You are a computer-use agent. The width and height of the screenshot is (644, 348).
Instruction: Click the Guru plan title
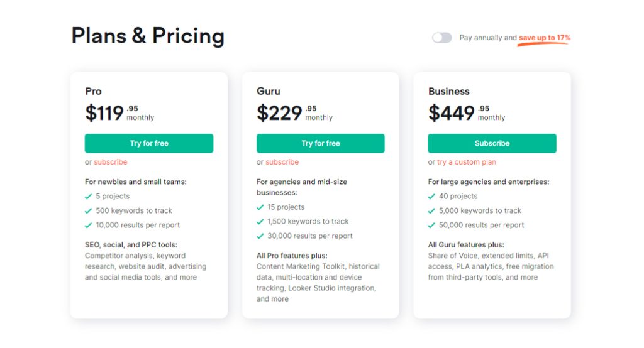click(269, 91)
